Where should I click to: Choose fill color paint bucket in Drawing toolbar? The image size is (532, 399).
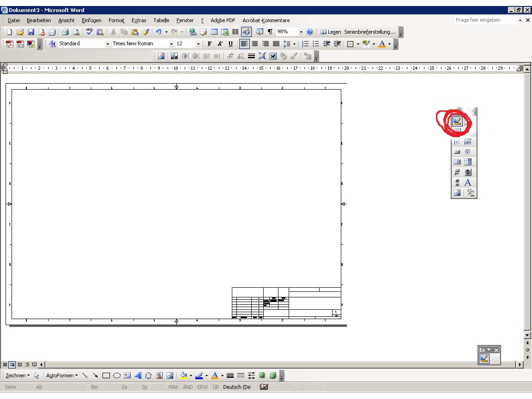(x=183, y=375)
